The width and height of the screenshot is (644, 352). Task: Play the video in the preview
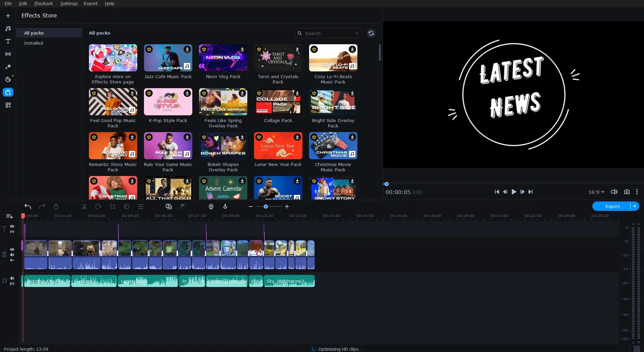[513, 192]
